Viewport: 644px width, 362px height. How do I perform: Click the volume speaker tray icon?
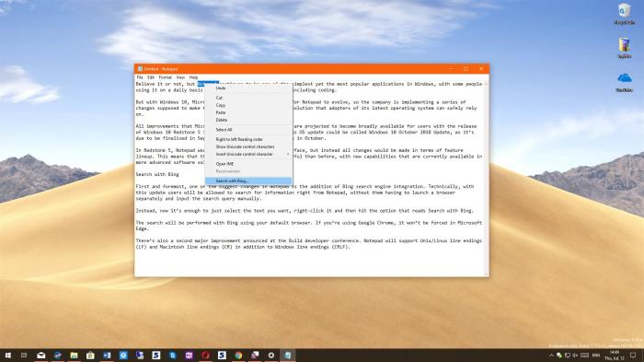(575, 356)
